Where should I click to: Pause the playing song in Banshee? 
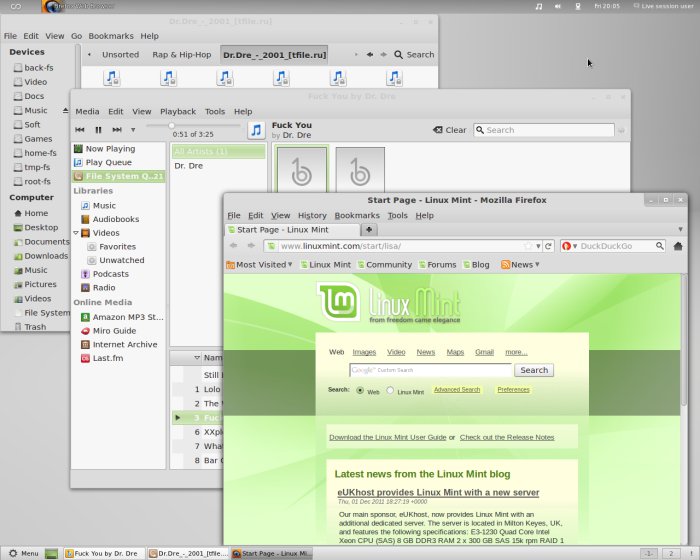point(98,130)
